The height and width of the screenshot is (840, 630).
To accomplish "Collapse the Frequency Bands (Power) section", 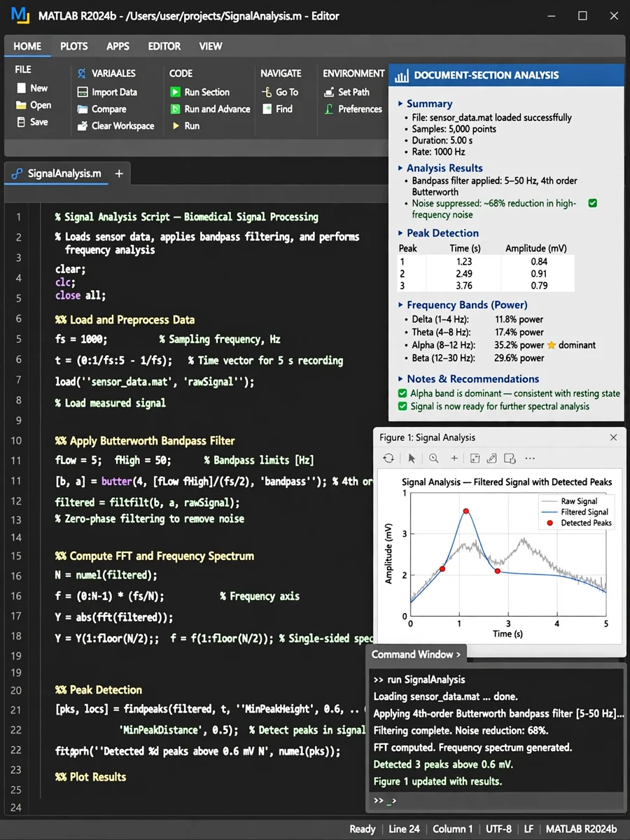I will [x=400, y=305].
